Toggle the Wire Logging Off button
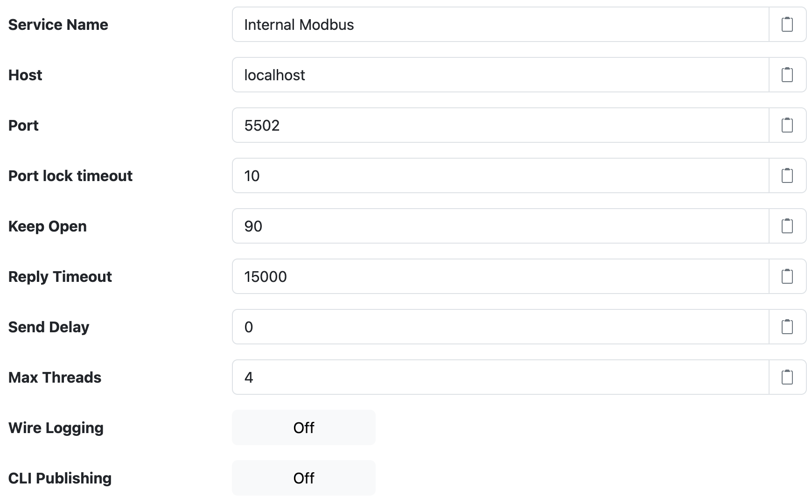The height and width of the screenshot is (504, 812). tap(303, 427)
